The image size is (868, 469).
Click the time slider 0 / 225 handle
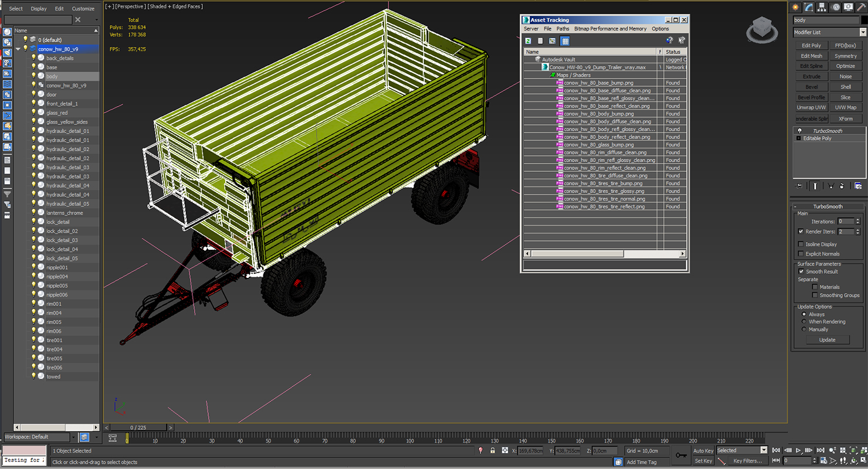pyautogui.click(x=138, y=427)
